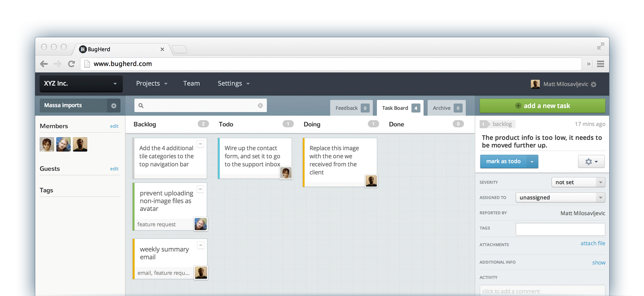Viewport: 644px width, 296px height.
Task: Select the first member avatar in Members
Action: (47, 145)
